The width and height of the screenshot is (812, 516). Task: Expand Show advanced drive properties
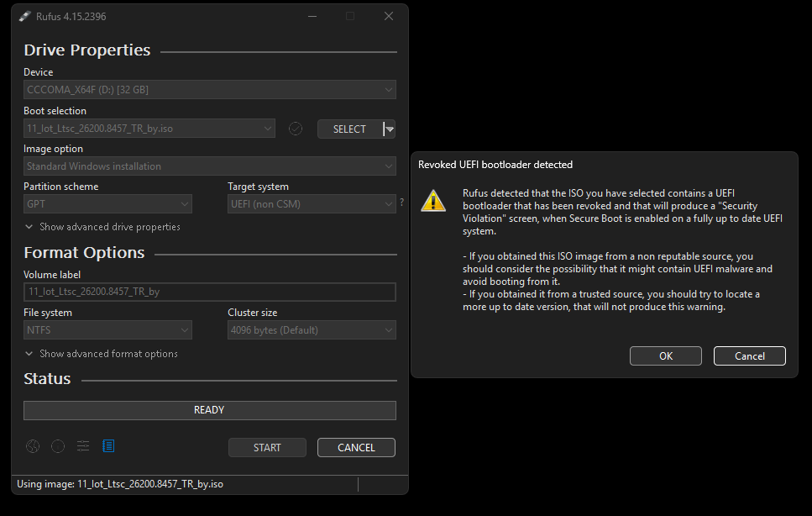(102, 227)
